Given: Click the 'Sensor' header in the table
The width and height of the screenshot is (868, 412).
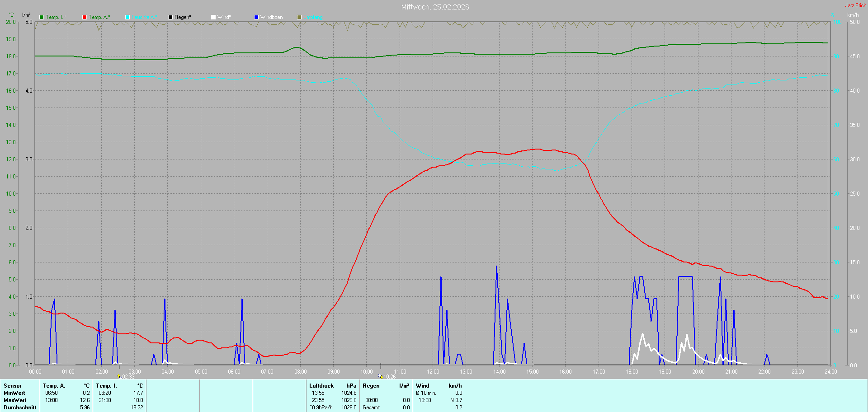Looking at the screenshot, I should 13,386.
